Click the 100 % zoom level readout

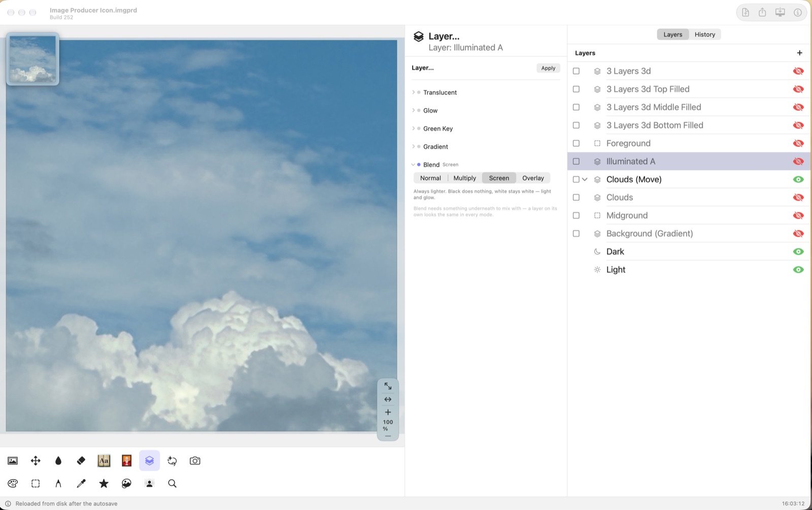coord(388,425)
